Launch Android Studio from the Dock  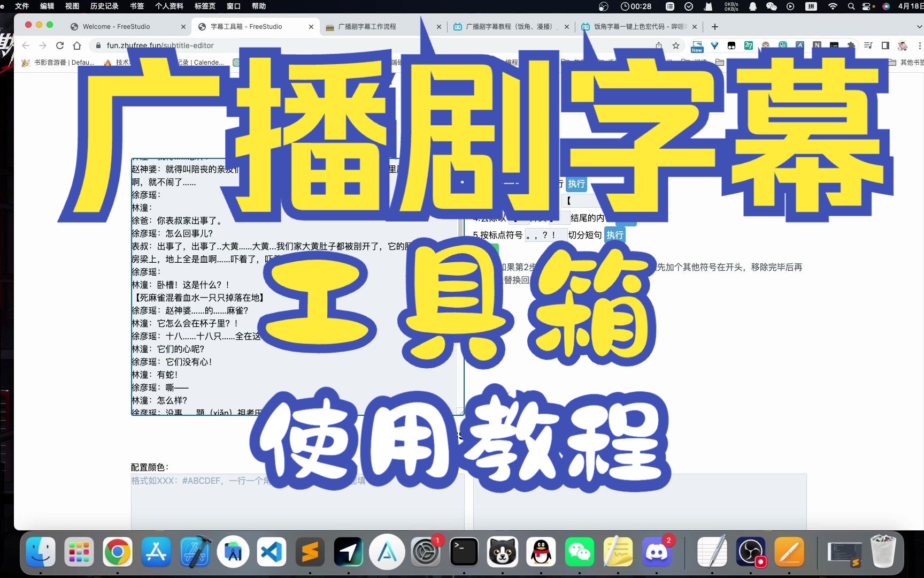pos(233,552)
